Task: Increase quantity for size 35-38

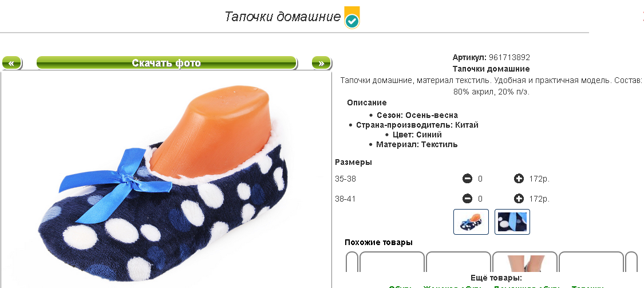Action: click(519, 179)
